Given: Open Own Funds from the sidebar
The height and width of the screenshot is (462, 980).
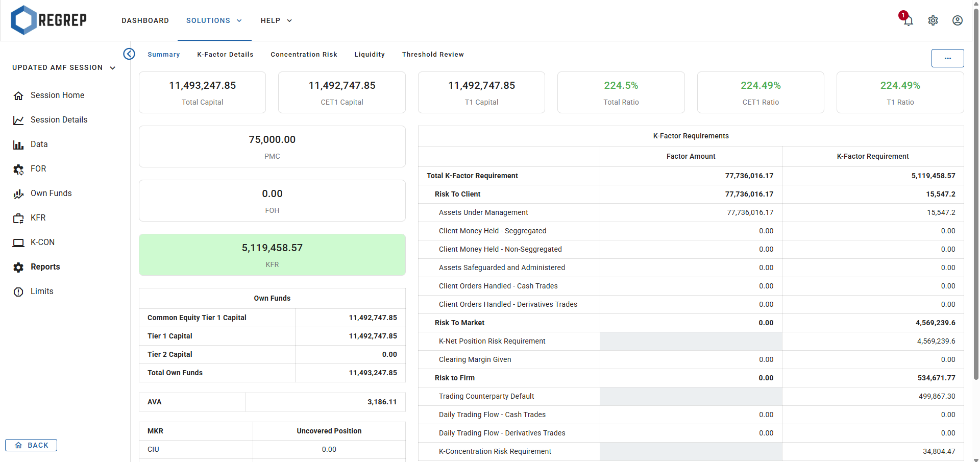Looking at the screenshot, I should [x=51, y=193].
